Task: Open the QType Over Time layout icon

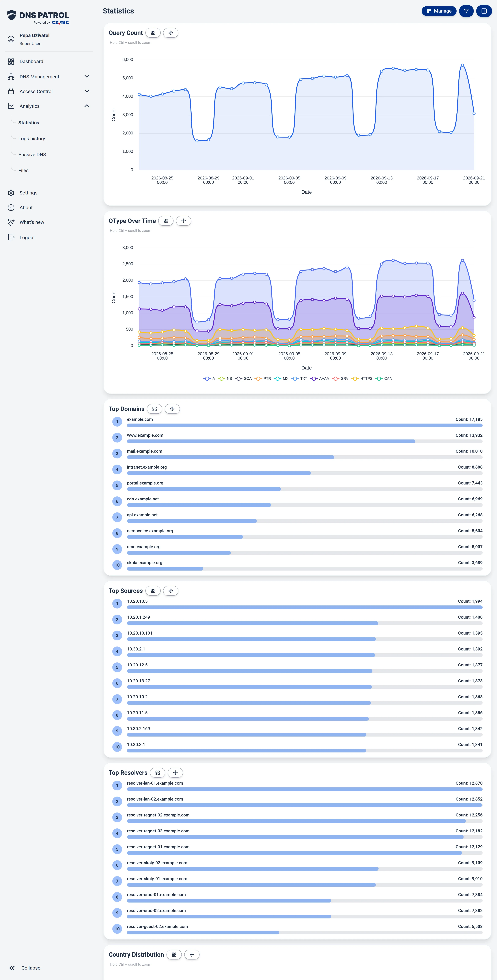Action: click(166, 221)
